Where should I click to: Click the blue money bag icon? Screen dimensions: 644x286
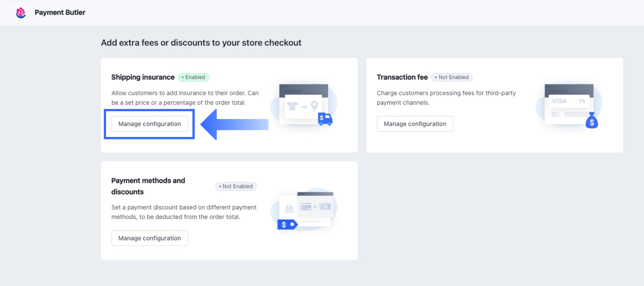tap(591, 121)
